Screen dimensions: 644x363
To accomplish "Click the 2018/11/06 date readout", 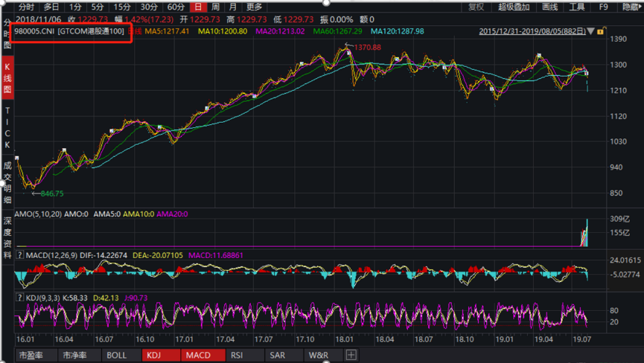I will point(38,19).
